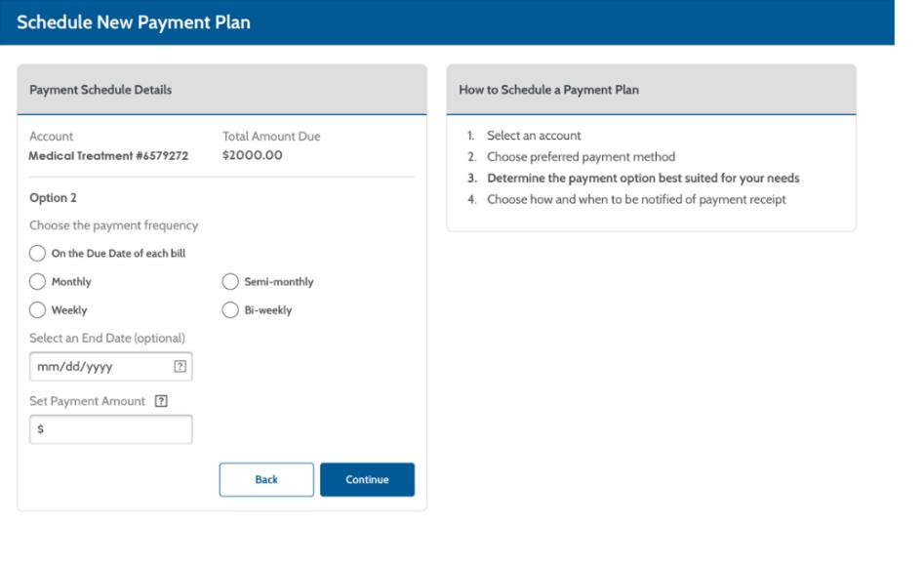
Task: Click the $2000.00 total amount due
Action: click(253, 155)
